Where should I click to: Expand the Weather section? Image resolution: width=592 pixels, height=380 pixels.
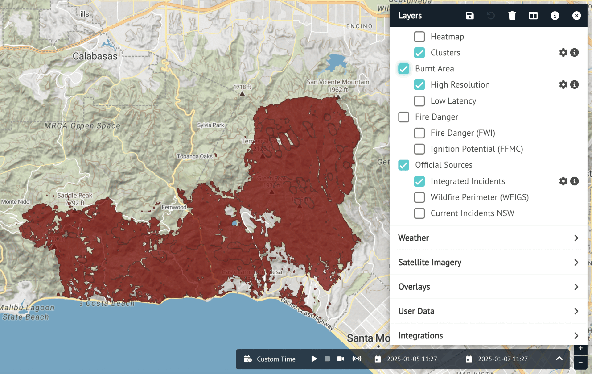(489, 238)
